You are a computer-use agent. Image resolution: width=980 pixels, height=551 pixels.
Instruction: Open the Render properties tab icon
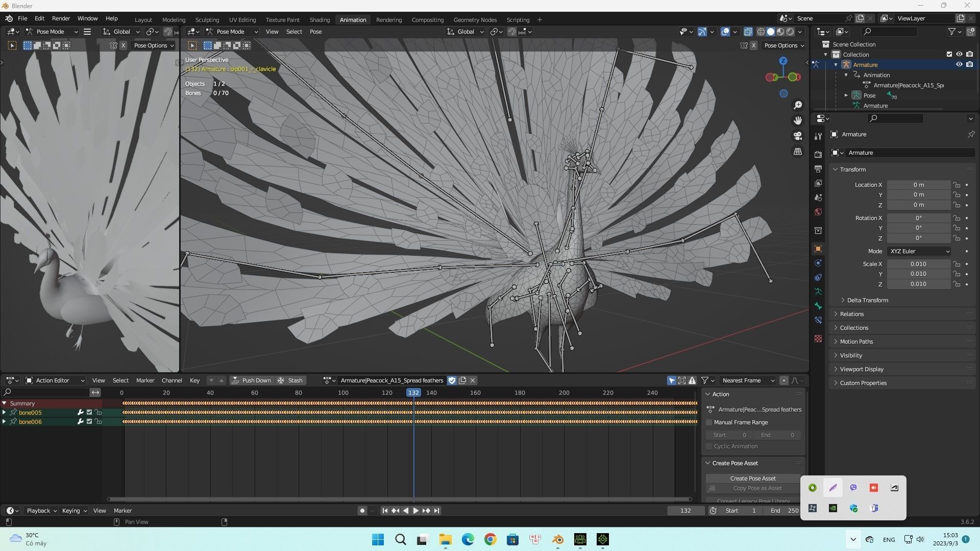pyautogui.click(x=818, y=154)
